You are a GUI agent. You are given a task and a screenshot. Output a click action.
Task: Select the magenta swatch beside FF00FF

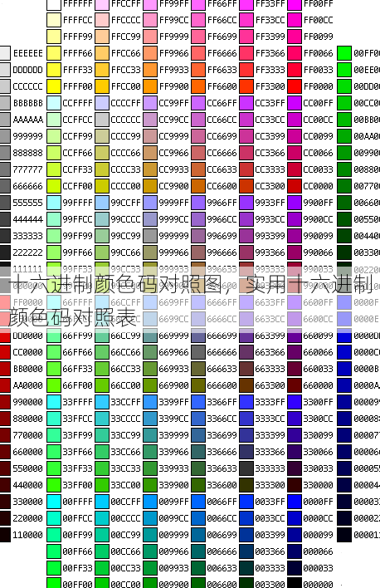pyautogui.click(x=295, y=4)
